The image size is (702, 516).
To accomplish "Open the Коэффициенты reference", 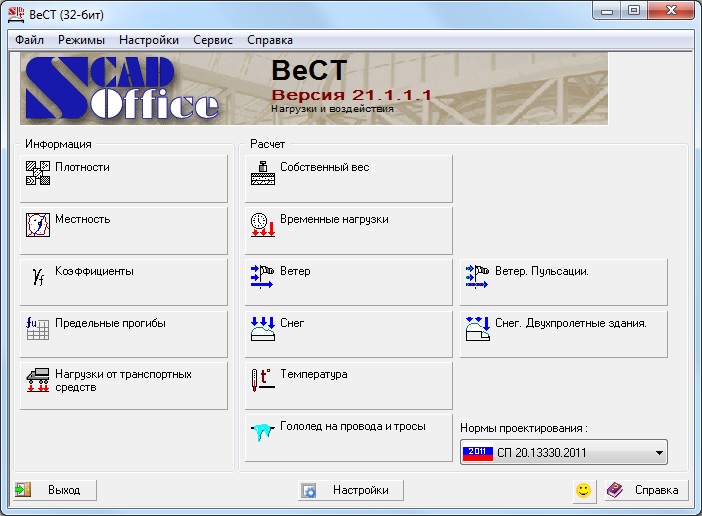I will (124, 282).
